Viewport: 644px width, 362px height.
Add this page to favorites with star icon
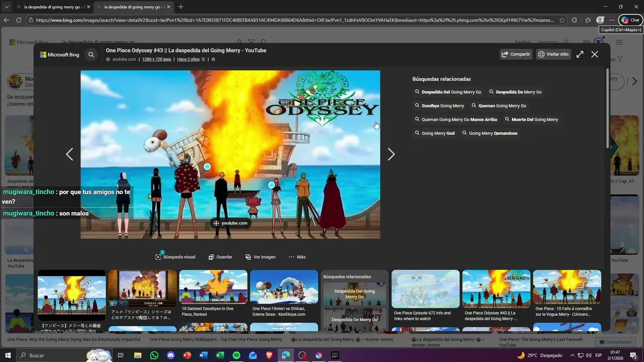562,20
